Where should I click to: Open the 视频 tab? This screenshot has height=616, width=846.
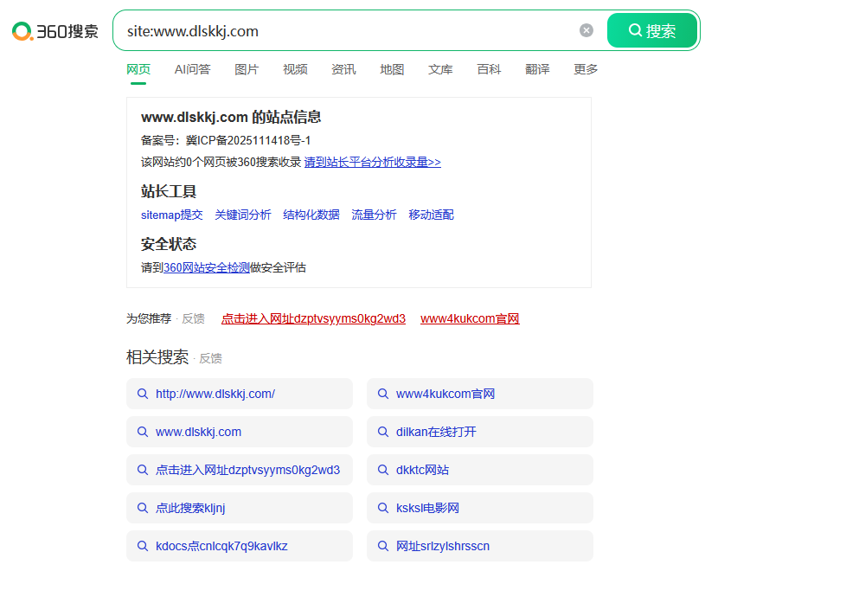tap(295, 69)
